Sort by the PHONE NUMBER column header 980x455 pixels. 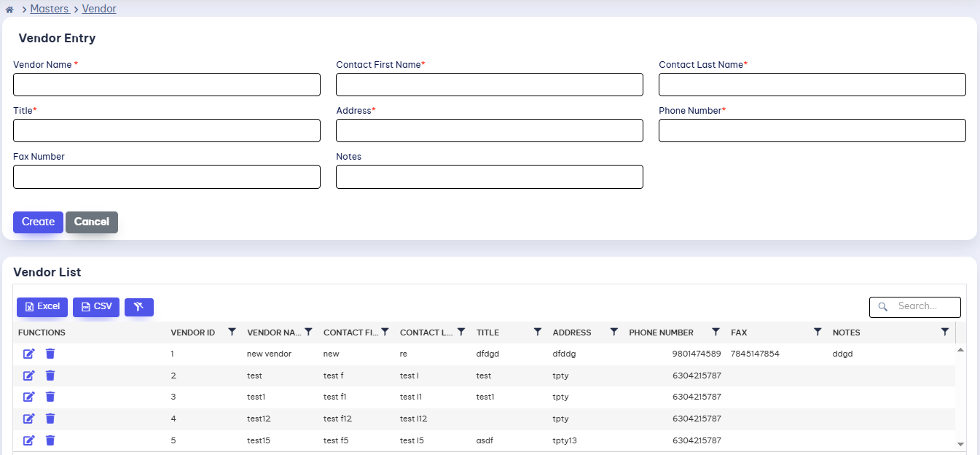(x=662, y=332)
